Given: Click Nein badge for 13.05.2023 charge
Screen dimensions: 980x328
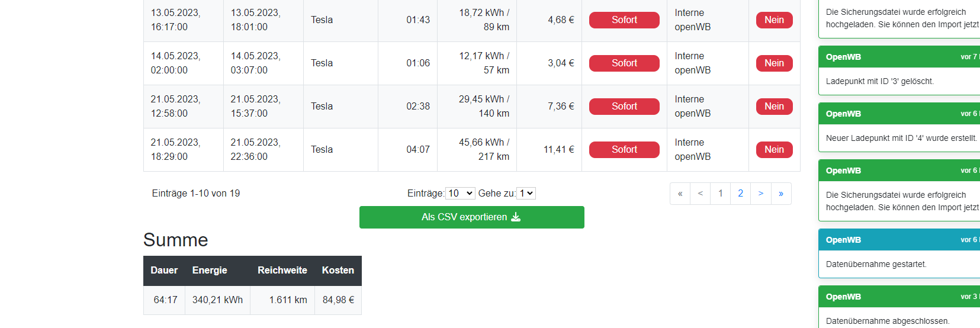Looking at the screenshot, I should point(774,20).
